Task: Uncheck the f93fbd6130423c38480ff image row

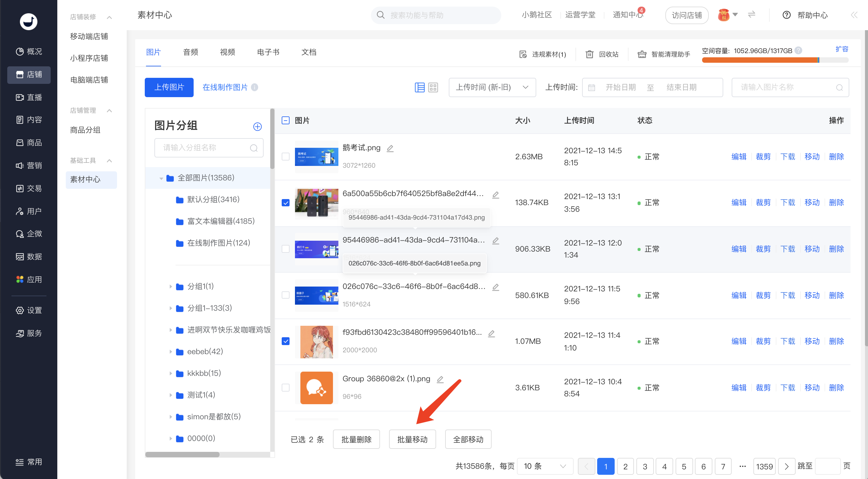Action: (x=285, y=341)
